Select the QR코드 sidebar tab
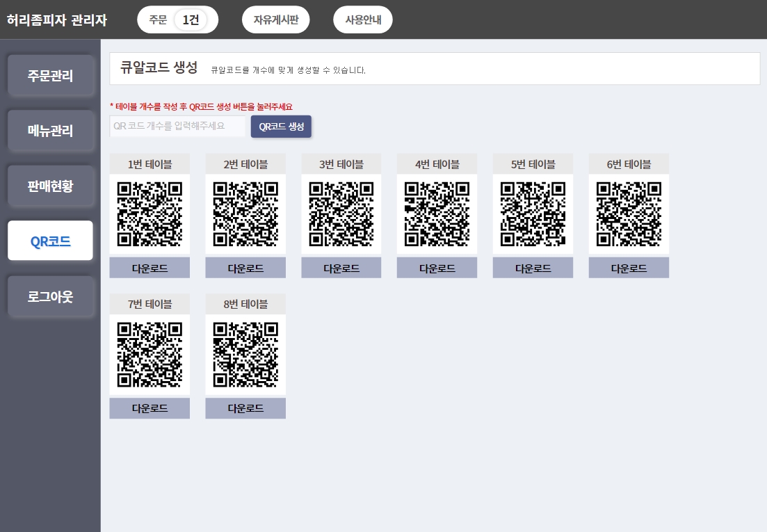This screenshot has height=532, width=767. pos(50,240)
